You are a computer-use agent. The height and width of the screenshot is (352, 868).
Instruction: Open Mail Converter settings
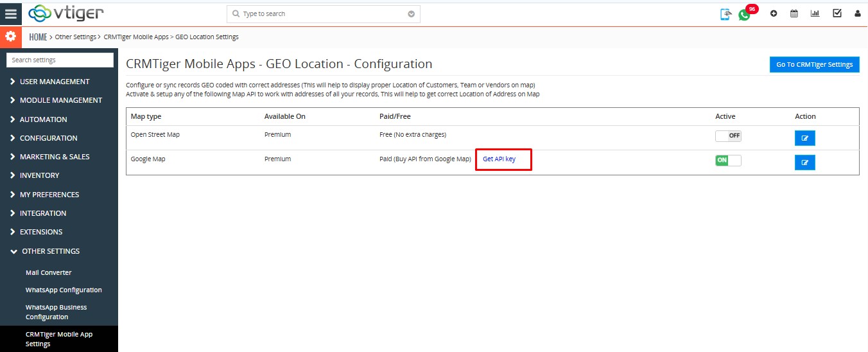coord(49,272)
